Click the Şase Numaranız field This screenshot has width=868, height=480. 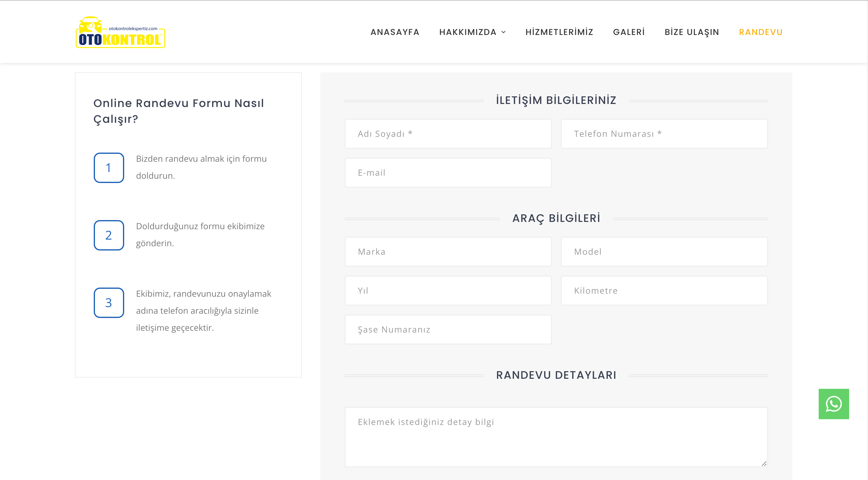click(448, 329)
